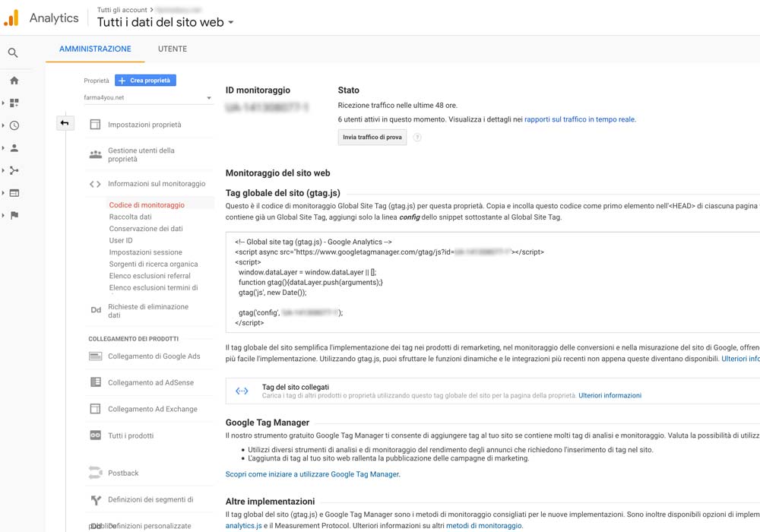Open the search magnifier in sidebar

click(13, 52)
